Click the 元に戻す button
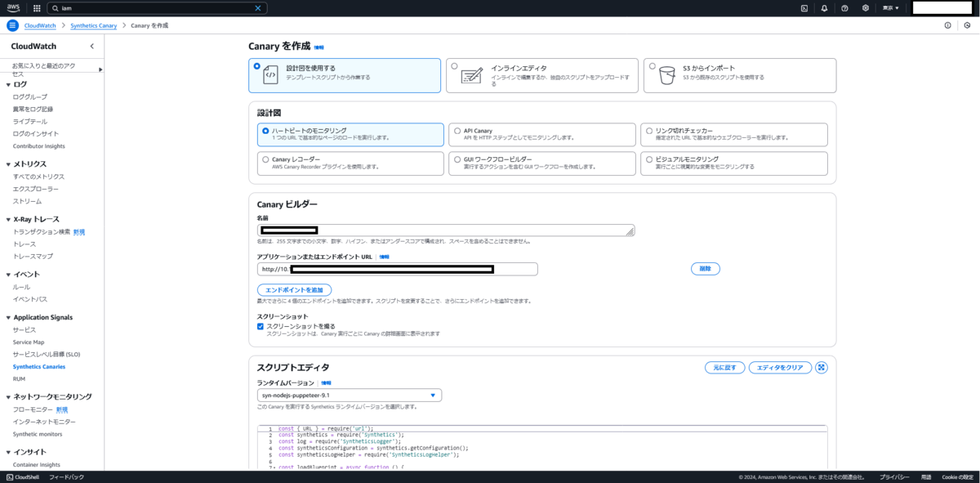 coord(724,368)
